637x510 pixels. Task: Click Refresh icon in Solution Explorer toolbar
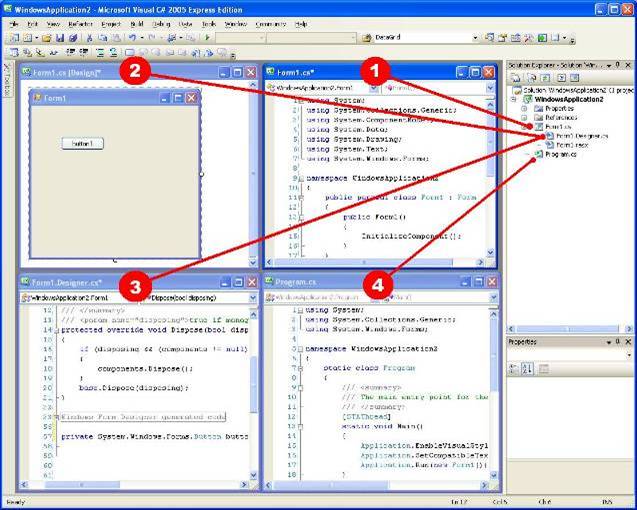tap(546, 78)
